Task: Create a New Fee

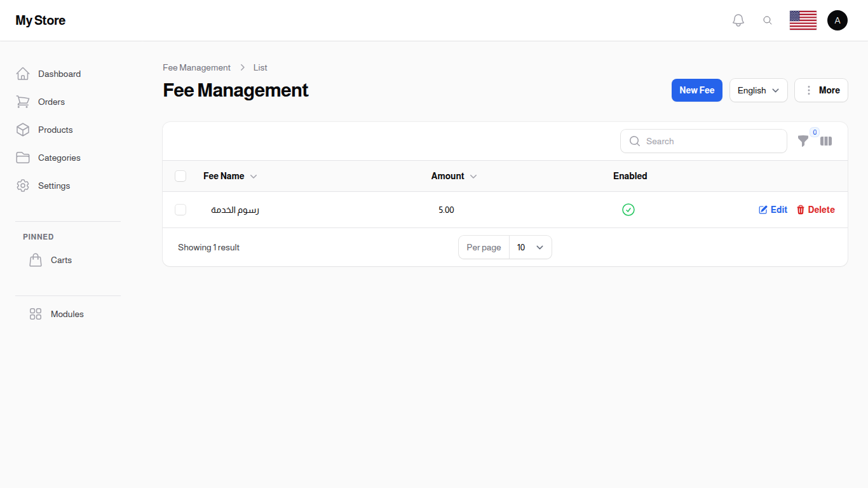Action: 696,90
